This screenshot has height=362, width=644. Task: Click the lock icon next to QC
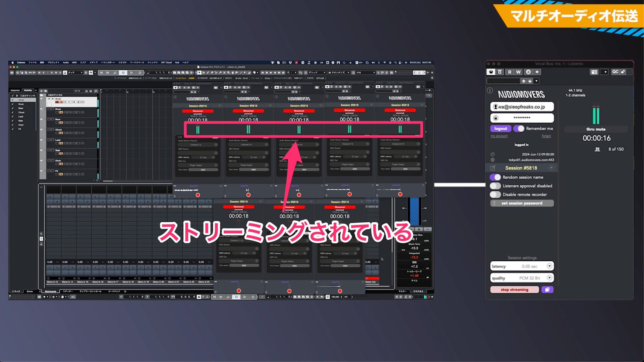(623, 72)
